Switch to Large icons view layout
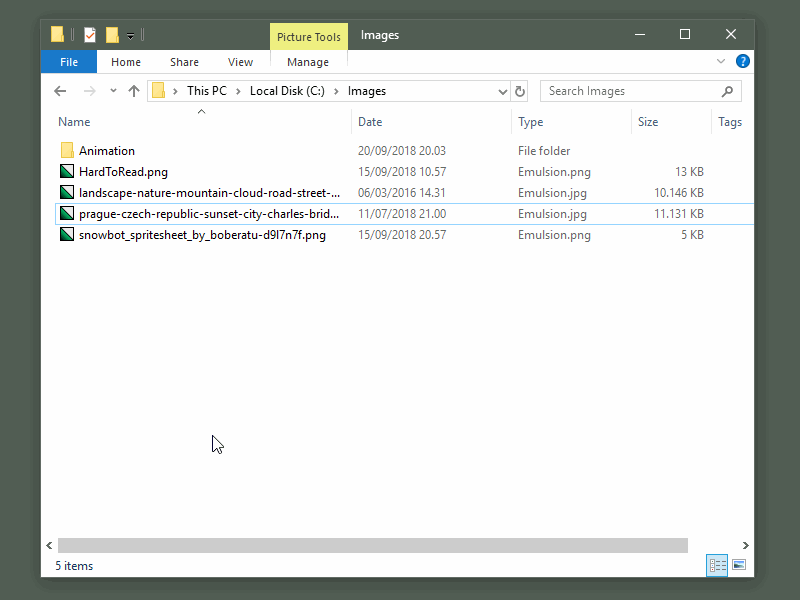Screen dimensions: 800x600 [x=739, y=565]
